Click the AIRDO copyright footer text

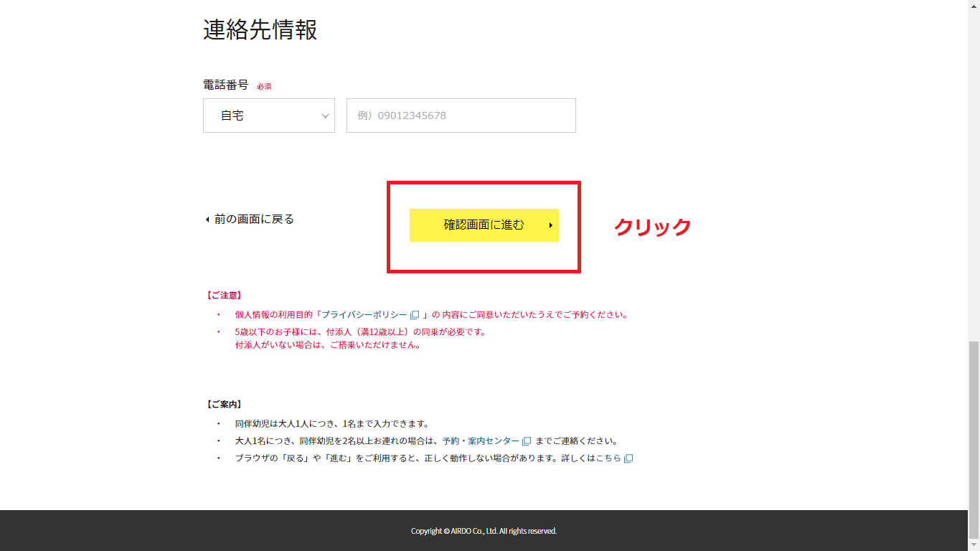tap(484, 531)
